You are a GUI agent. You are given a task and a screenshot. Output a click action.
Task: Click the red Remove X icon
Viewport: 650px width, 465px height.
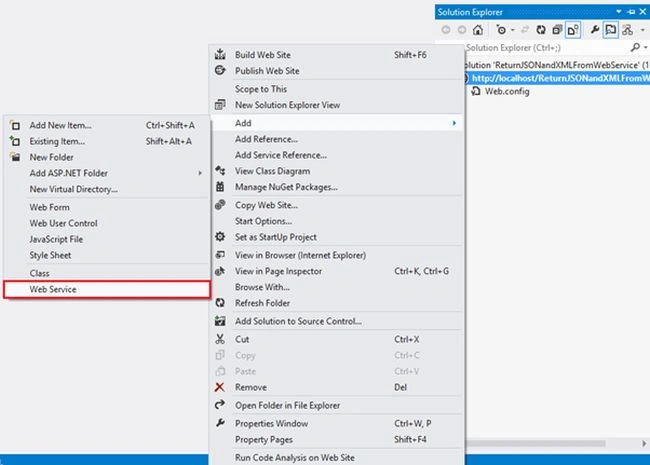pyautogui.click(x=220, y=387)
